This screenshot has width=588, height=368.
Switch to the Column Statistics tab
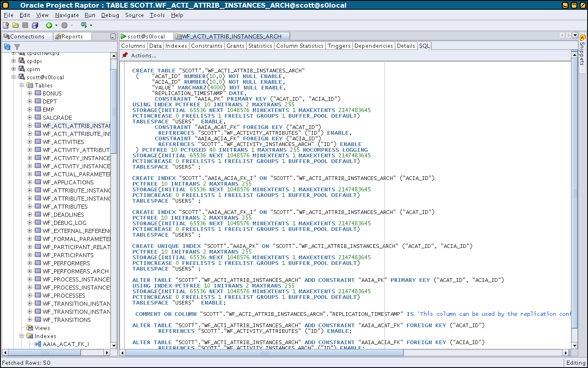click(300, 46)
